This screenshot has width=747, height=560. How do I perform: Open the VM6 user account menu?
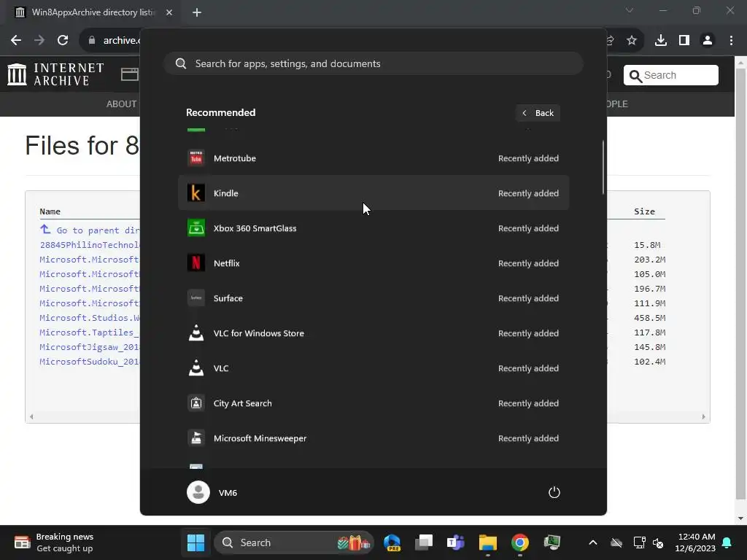coord(212,492)
